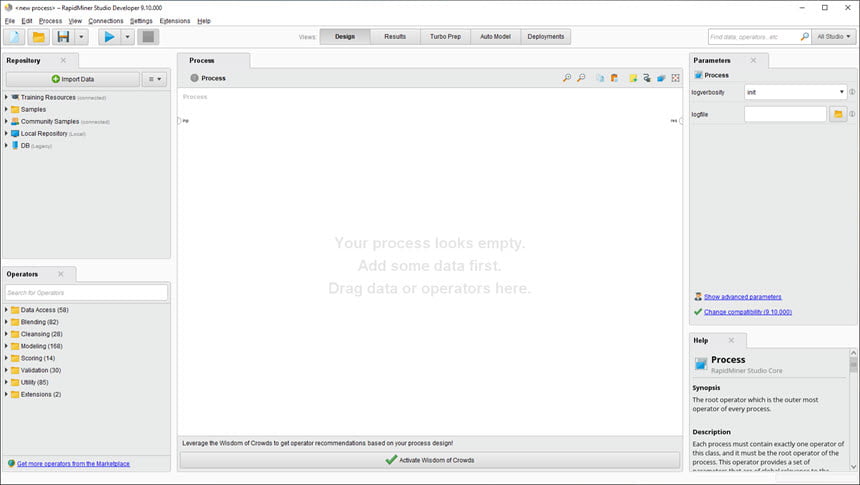The height and width of the screenshot is (485, 860).
Task: Open the repository options menu dropdown
Action: tap(155, 79)
